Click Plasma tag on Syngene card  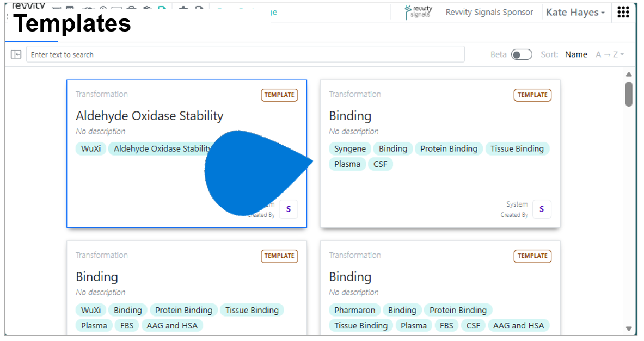point(347,164)
